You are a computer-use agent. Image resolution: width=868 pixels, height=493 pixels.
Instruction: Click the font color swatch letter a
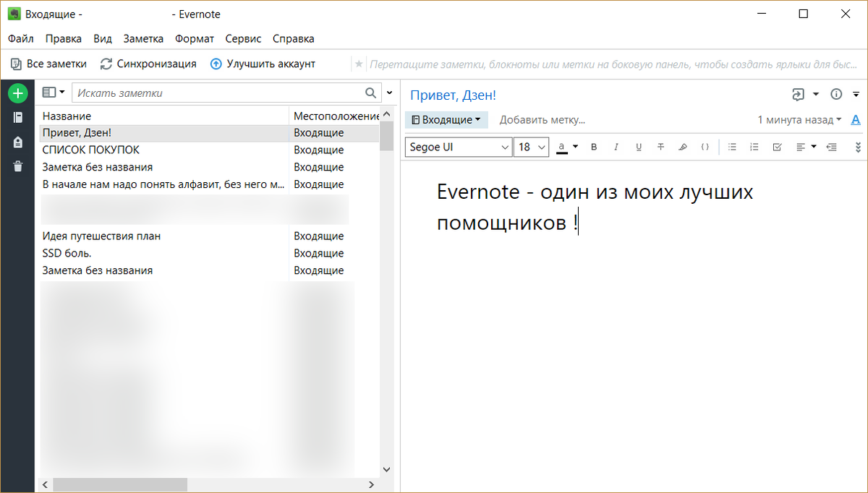click(562, 147)
